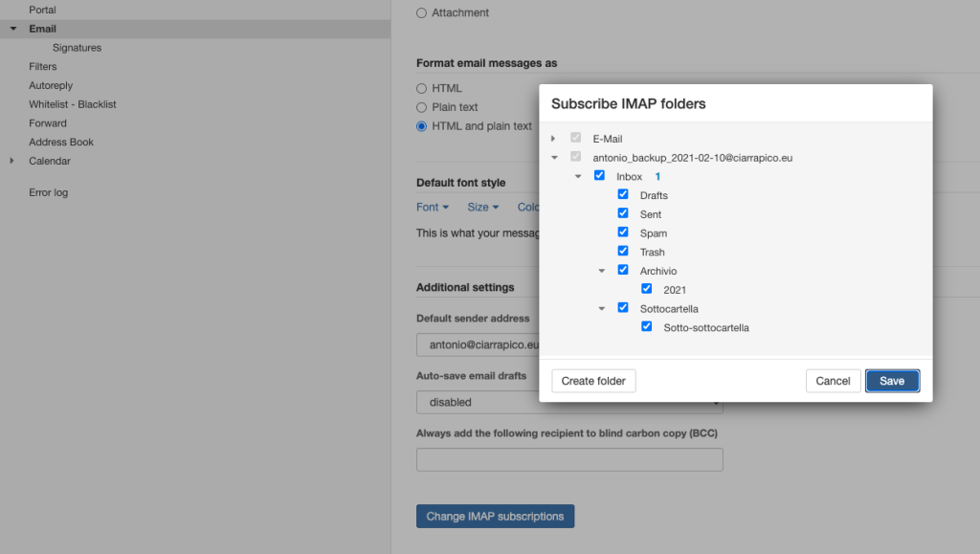Cancel the Subscribe IMAP folders dialog
The image size is (980, 554).
pos(833,381)
